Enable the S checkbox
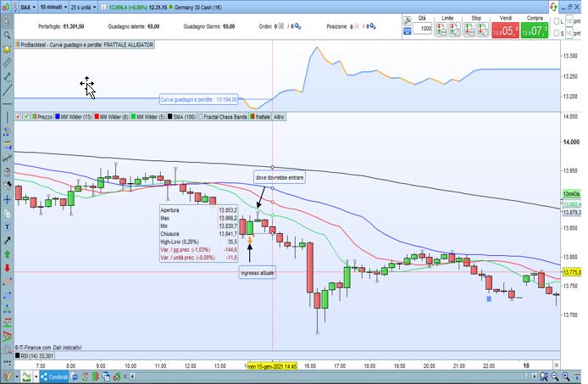 [x=557, y=33]
